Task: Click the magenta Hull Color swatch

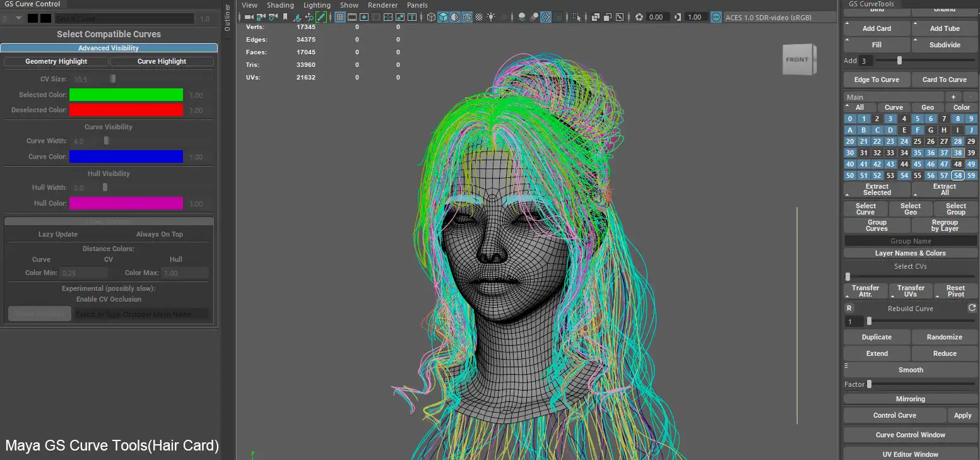Action: (126, 203)
